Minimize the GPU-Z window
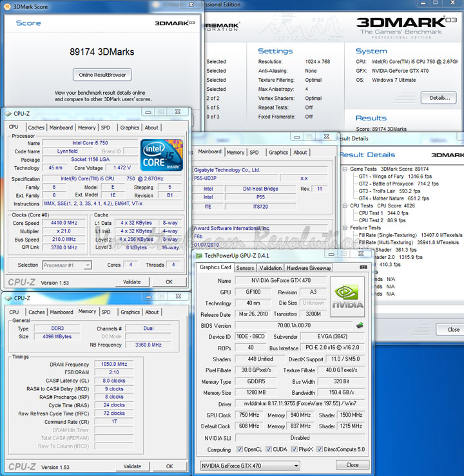This screenshot has width=464, height=476. tap(331, 254)
